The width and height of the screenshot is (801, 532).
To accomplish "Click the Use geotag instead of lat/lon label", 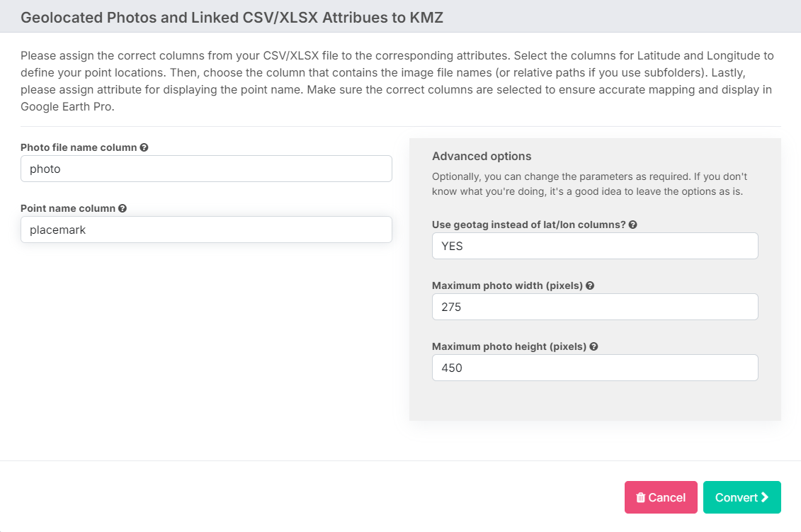I will click(x=529, y=225).
